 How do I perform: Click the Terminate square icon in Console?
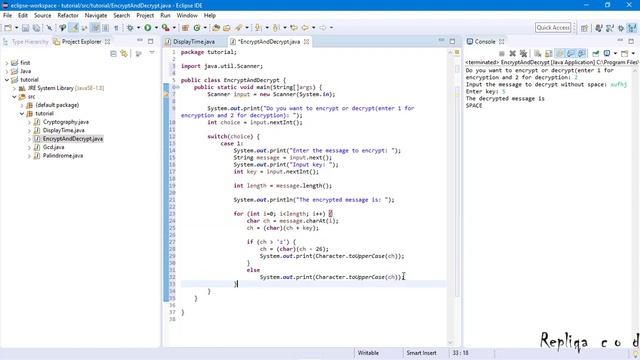502,53
